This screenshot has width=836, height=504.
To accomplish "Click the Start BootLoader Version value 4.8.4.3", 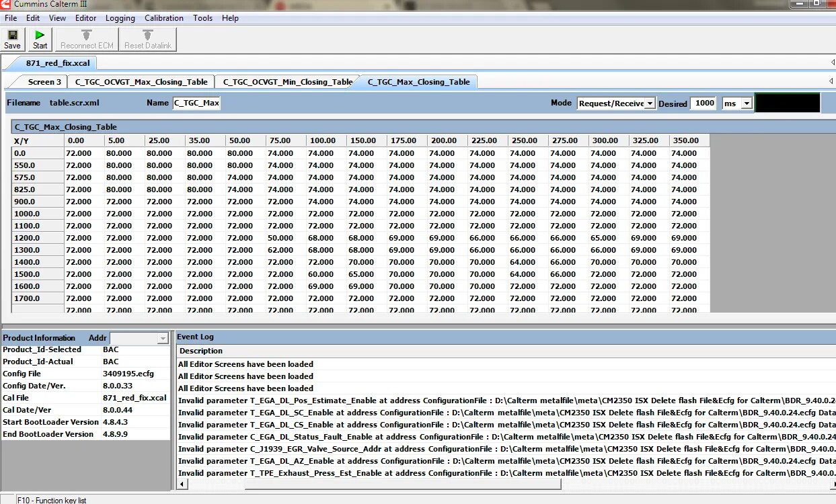I will [x=115, y=422].
